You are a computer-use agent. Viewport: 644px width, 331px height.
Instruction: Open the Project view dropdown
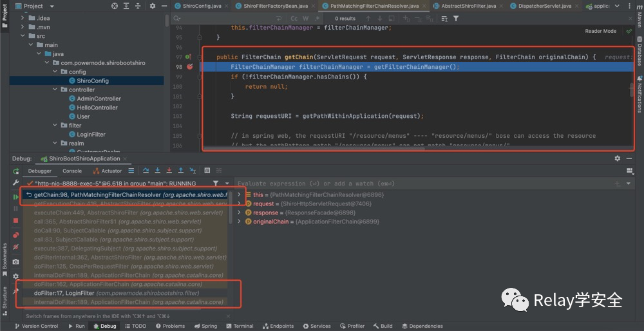coord(52,6)
